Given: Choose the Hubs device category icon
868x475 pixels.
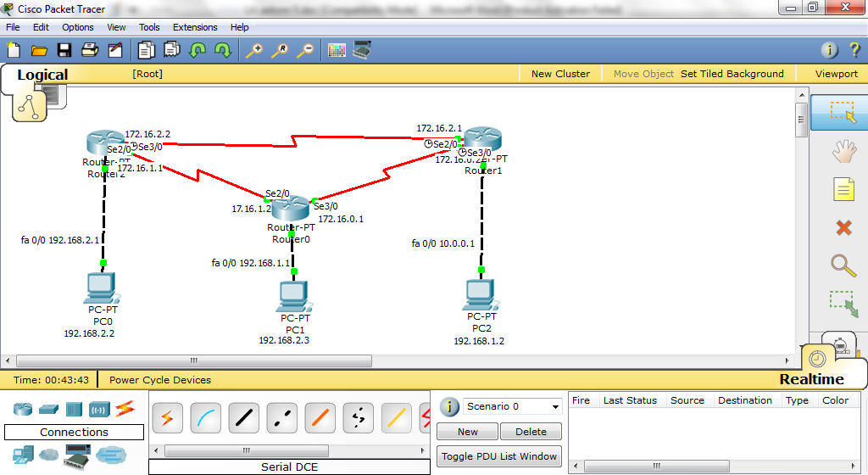Looking at the screenshot, I should [x=74, y=409].
